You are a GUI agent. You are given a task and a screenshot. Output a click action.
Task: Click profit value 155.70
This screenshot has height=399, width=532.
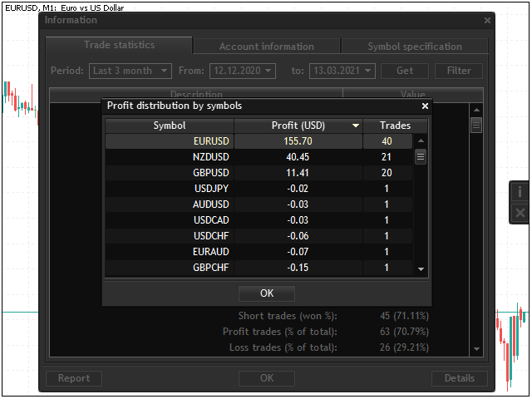point(298,141)
